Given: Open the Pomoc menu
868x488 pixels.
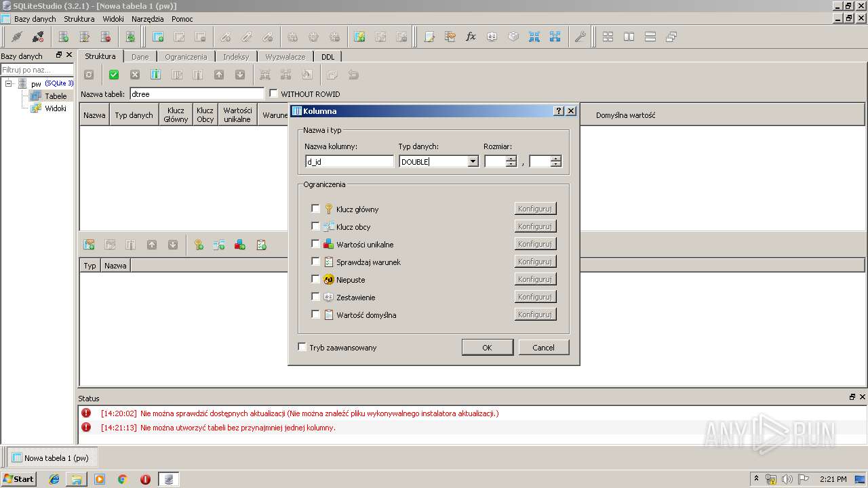Looking at the screenshot, I should coord(182,19).
